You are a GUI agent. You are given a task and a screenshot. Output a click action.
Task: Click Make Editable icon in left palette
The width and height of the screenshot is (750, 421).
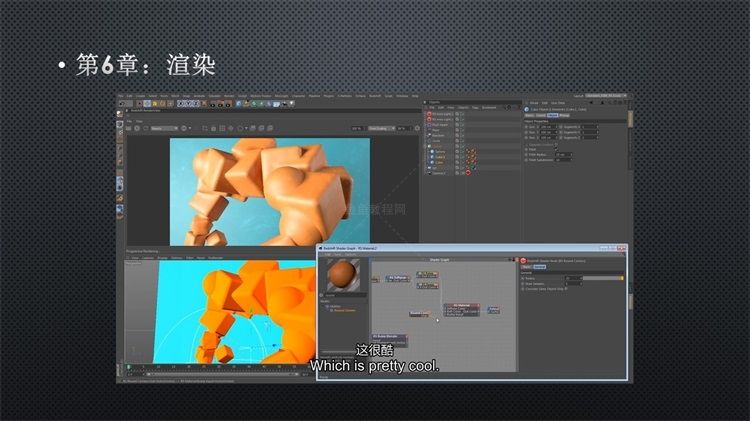pos(120,114)
